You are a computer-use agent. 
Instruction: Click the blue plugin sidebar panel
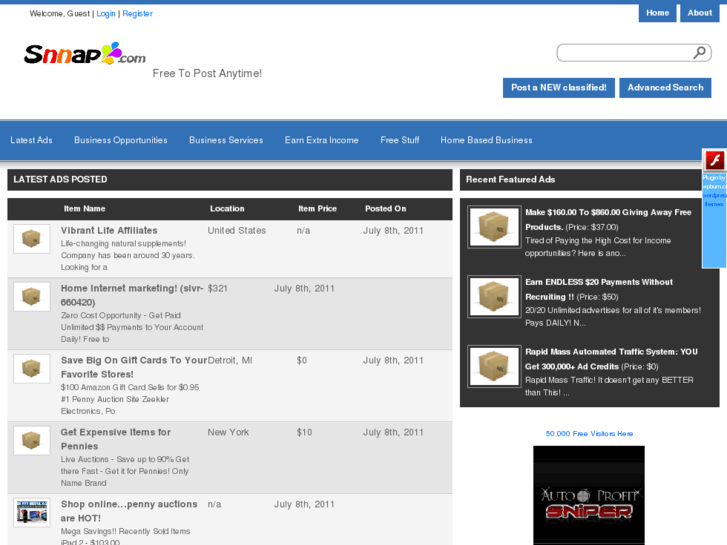[x=714, y=220]
